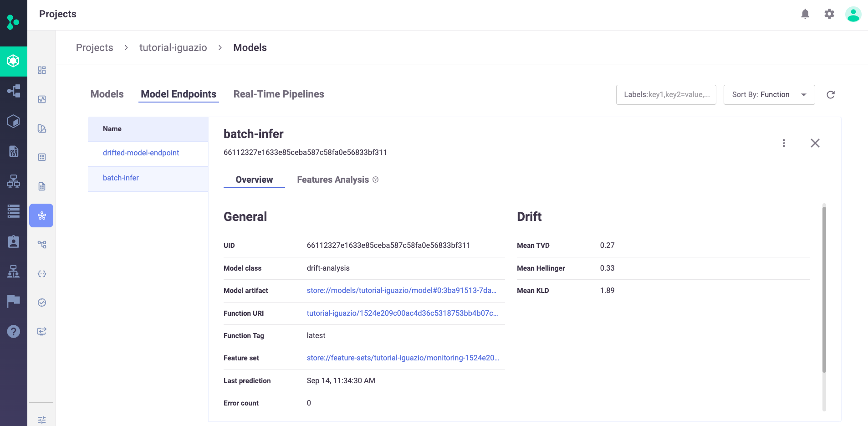Open project settings sliders icon

(x=42, y=420)
